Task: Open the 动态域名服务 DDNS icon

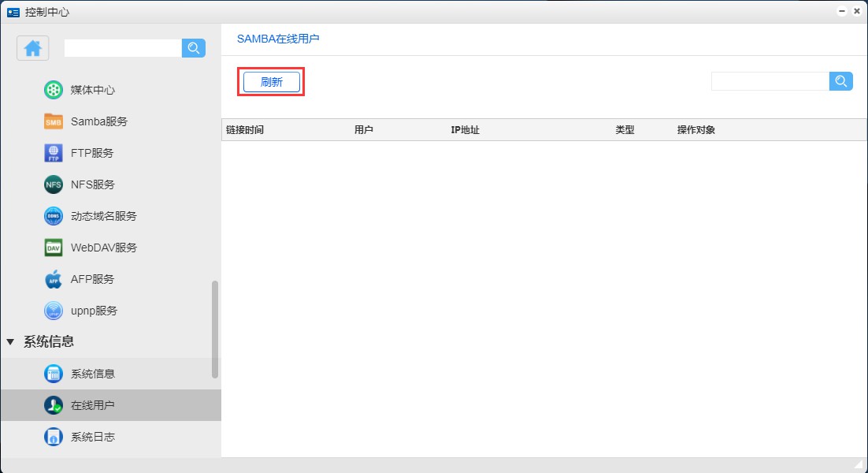Action: (53, 216)
